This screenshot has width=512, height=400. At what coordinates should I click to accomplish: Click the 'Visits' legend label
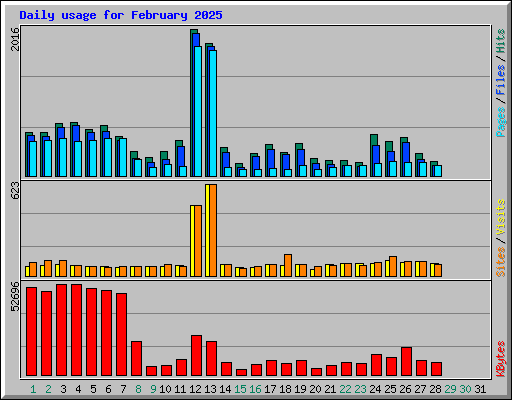501,218
